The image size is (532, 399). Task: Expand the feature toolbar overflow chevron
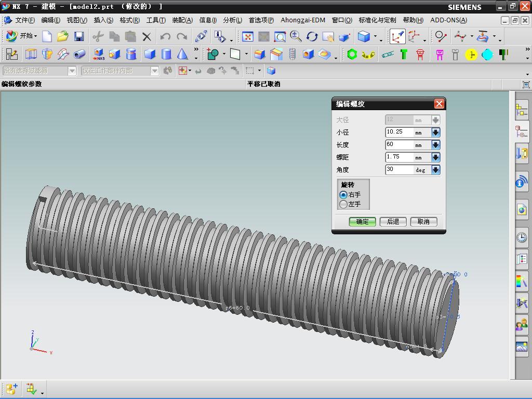pos(196,49)
